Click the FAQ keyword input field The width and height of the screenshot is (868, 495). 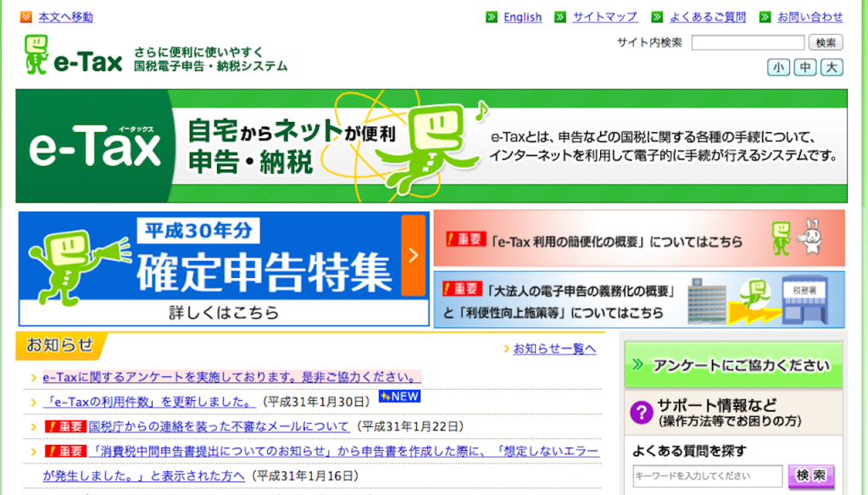(x=707, y=476)
